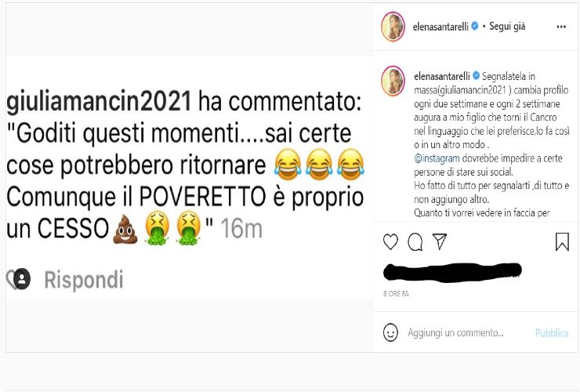Open the three-dot post options menu
580x392 pixels.
pos(561,27)
